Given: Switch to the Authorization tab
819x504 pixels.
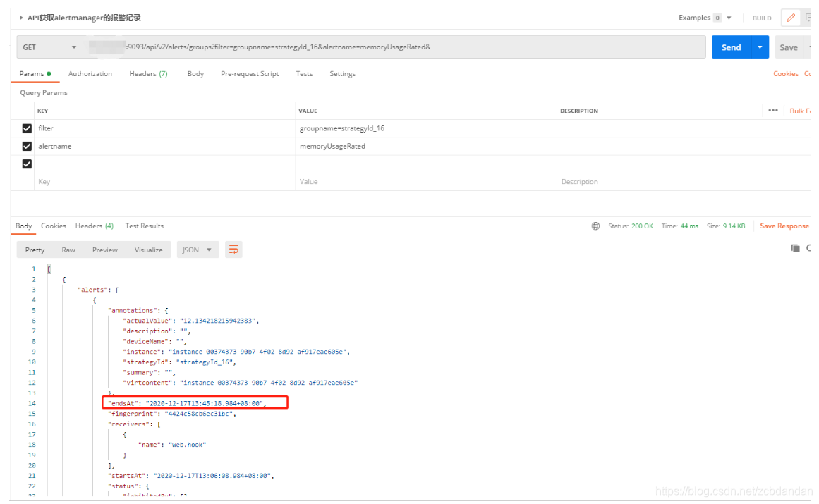Looking at the screenshot, I should click(90, 74).
